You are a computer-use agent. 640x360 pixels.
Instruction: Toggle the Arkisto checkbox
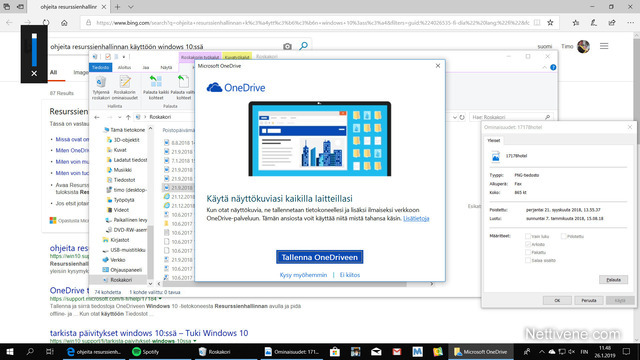pos(528,244)
